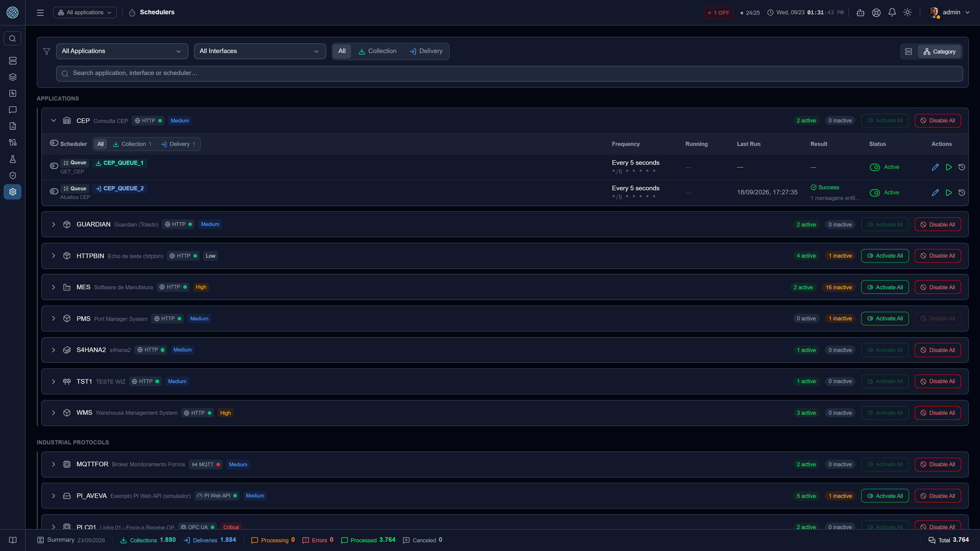This screenshot has width=980, height=551.
Task: Click Activate All for HTTPBIN
Action: [885, 256]
